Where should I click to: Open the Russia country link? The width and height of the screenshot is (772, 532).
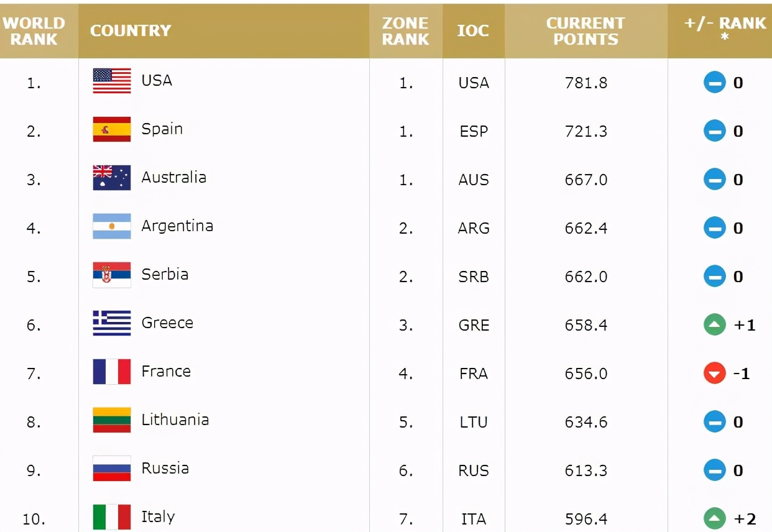(x=165, y=469)
